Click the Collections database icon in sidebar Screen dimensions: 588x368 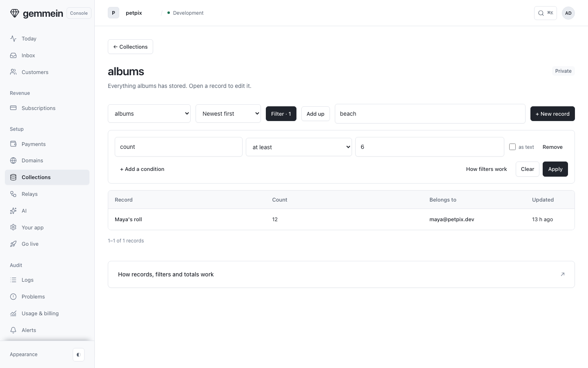[13, 177]
